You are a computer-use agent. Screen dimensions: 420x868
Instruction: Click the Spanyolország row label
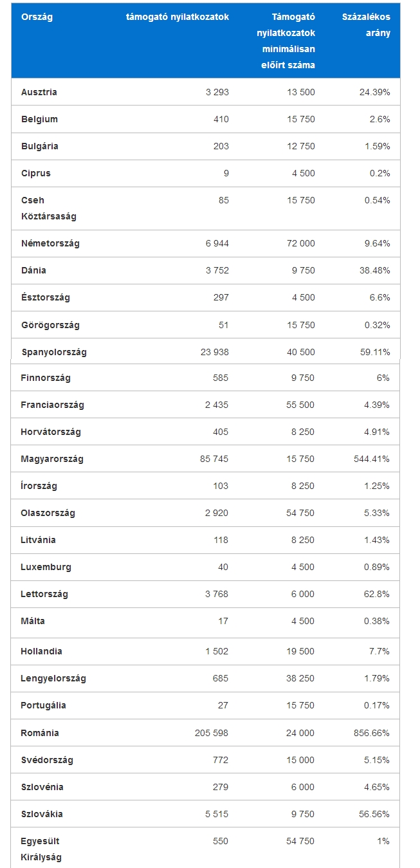pos(53,352)
